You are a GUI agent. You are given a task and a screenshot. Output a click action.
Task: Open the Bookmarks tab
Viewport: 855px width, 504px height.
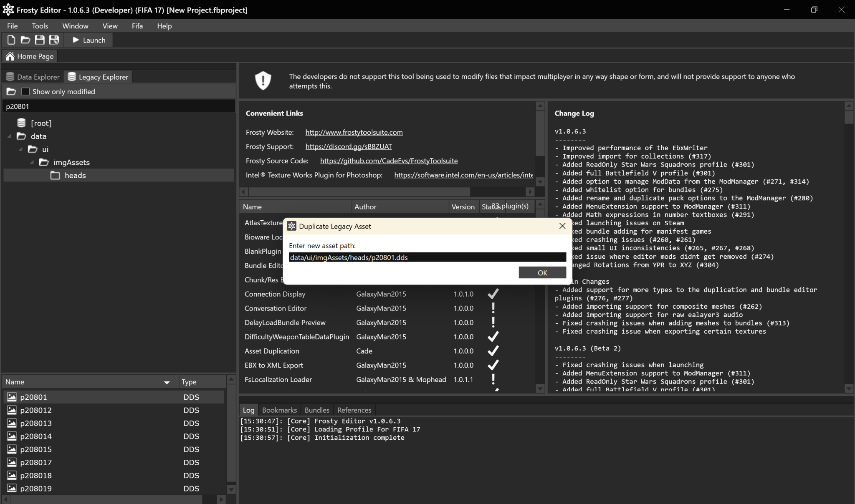(x=279, y=410)
